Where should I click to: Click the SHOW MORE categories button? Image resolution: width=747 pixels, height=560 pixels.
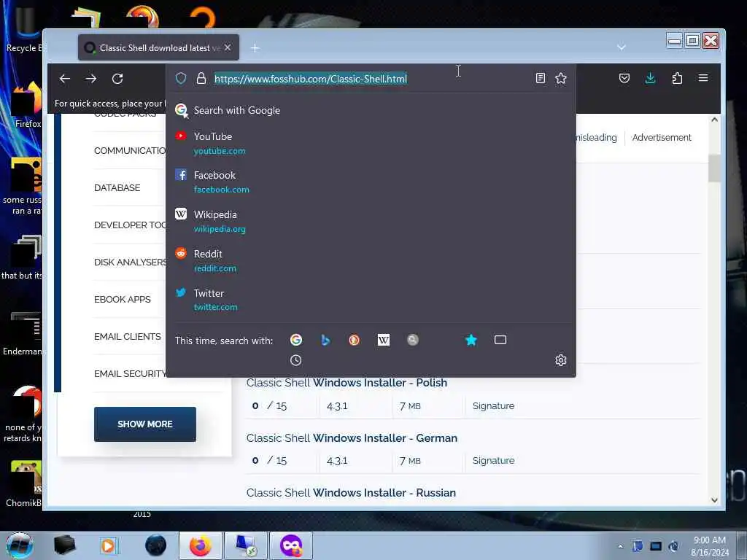145,424
